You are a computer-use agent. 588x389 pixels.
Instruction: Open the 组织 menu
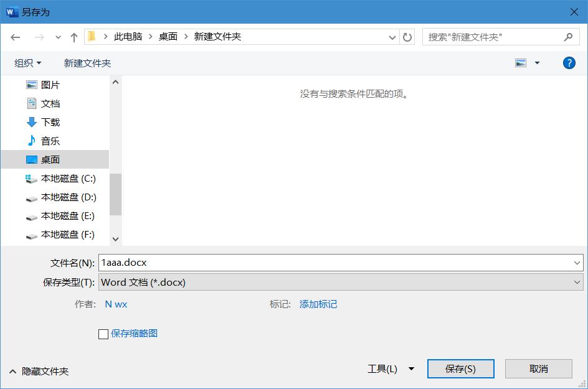(x=27, y=62)
